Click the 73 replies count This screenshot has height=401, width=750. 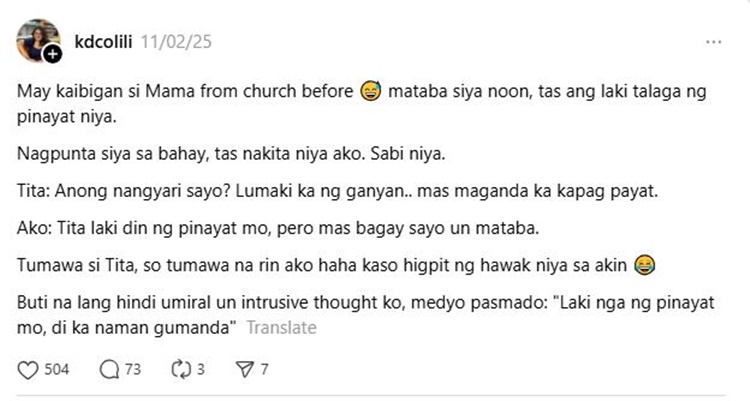pos(132,370)
